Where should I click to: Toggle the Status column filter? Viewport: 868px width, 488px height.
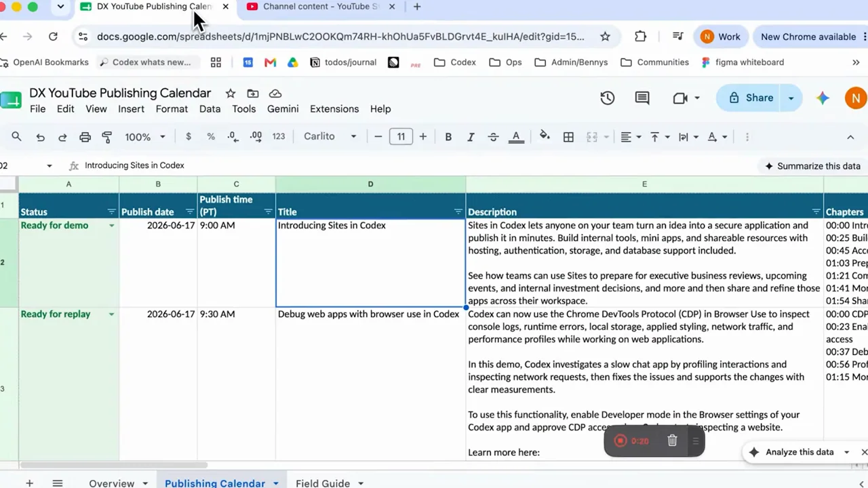(x=111, y=212)
